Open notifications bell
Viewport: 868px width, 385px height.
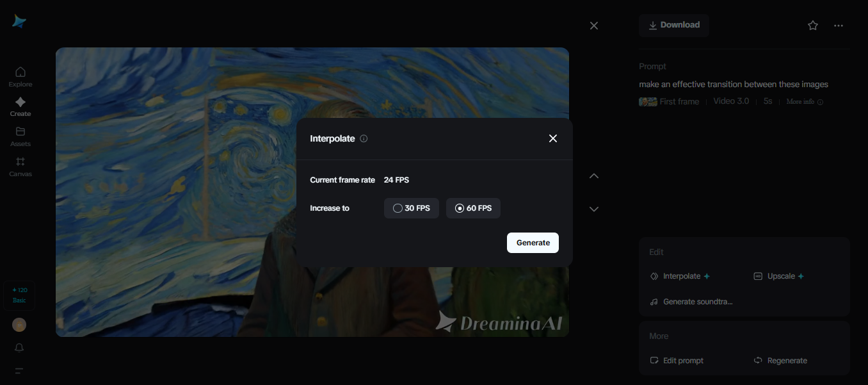pyautogui.click(x=19, y=348)
